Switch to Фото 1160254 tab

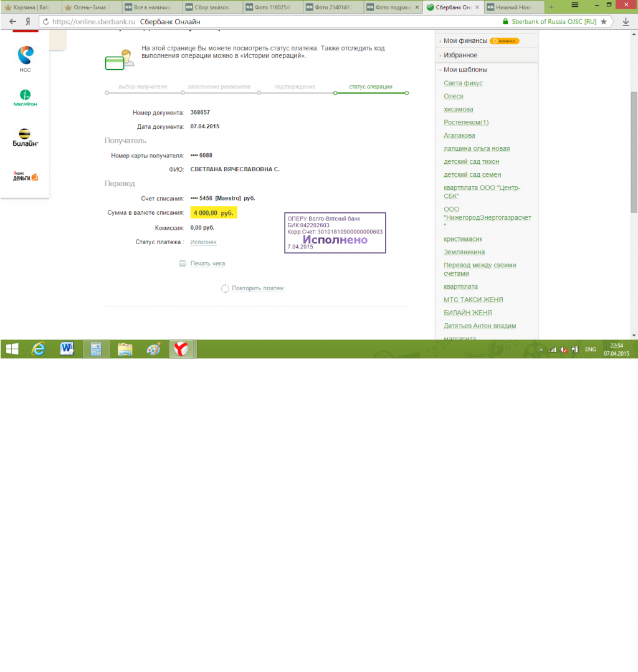[x=272, y=7]
